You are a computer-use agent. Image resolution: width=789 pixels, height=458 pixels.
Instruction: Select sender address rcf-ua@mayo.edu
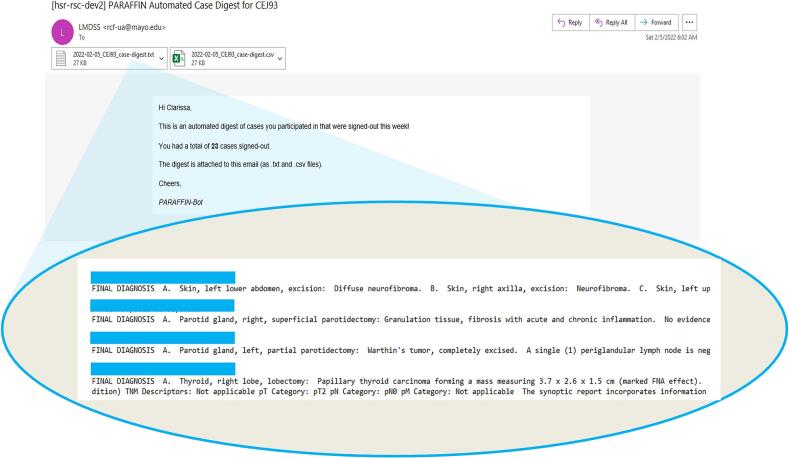pos(134,27)
